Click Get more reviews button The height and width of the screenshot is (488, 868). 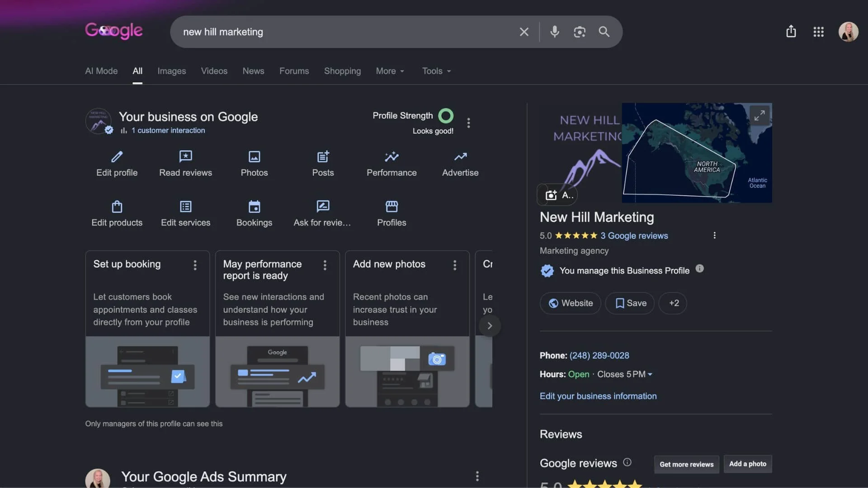686,464
